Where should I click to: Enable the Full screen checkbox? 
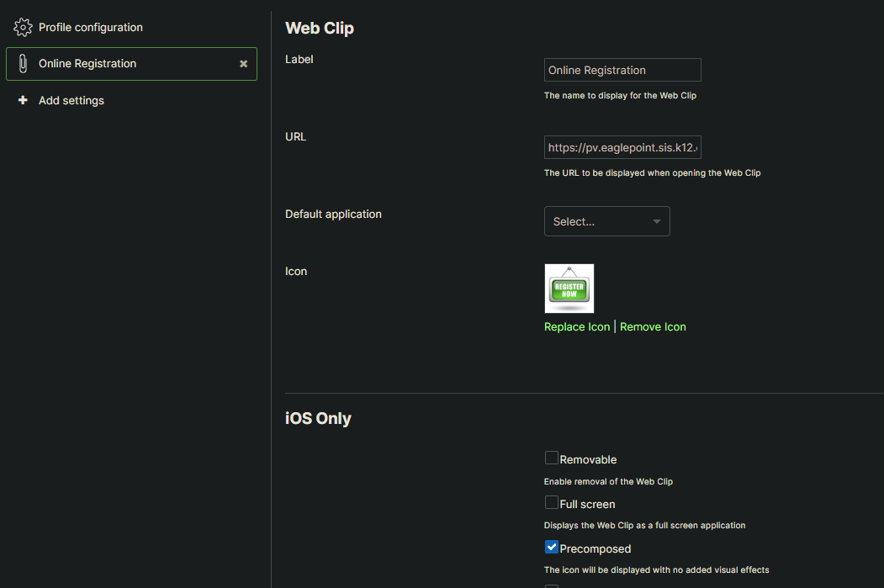551,502
